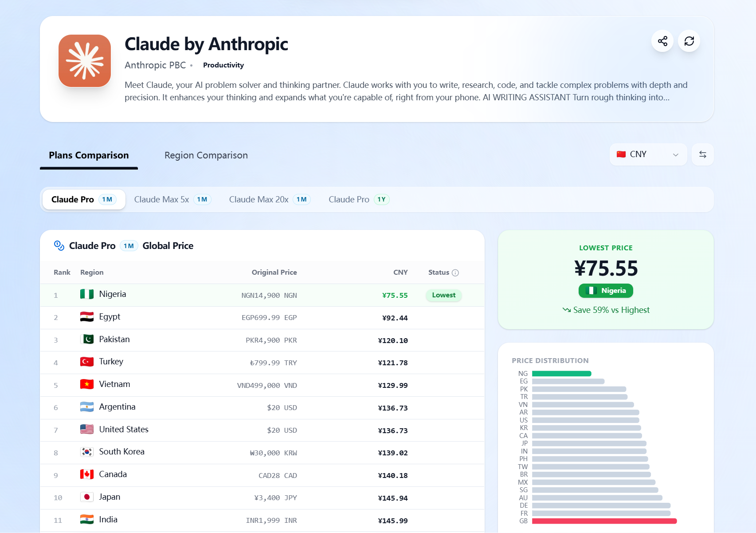Click the Nigeria flag in row 1
756x533 pixels.
tap(87, 294)
